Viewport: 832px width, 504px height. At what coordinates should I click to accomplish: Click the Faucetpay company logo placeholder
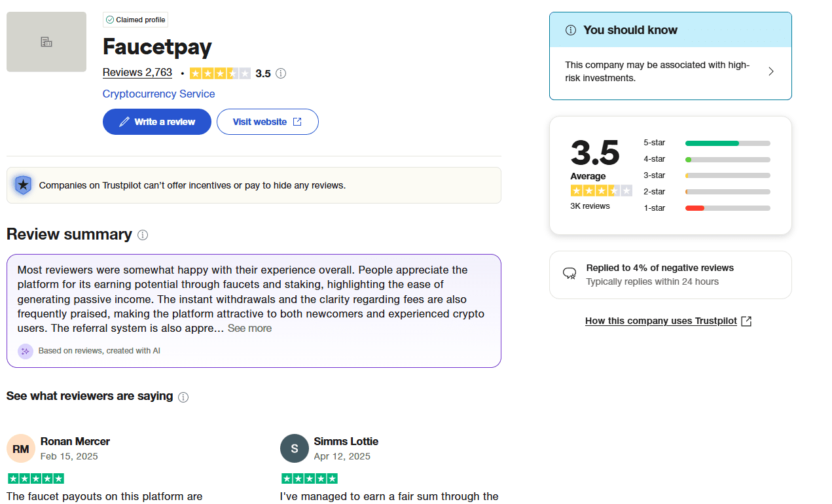(46, 42)
